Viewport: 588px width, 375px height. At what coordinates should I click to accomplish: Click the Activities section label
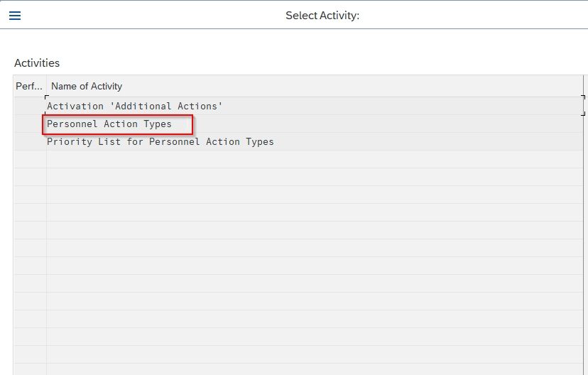coord(37,63)
